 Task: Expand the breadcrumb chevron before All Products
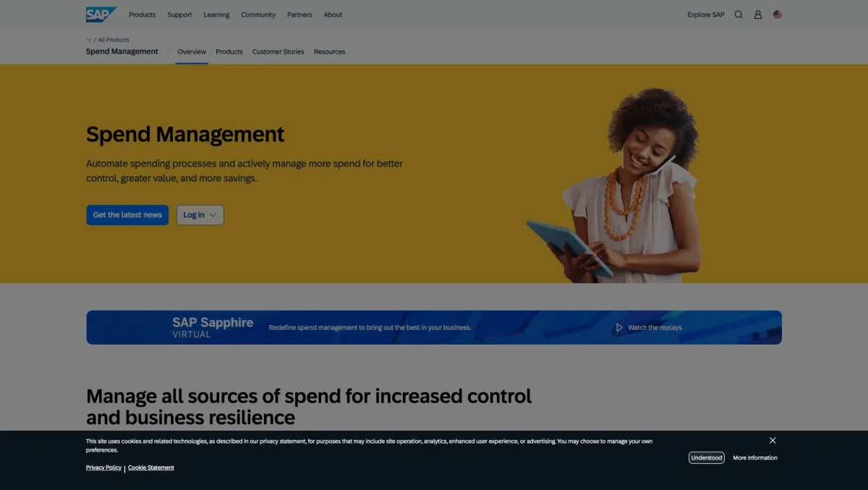click(x=89, y=40)
